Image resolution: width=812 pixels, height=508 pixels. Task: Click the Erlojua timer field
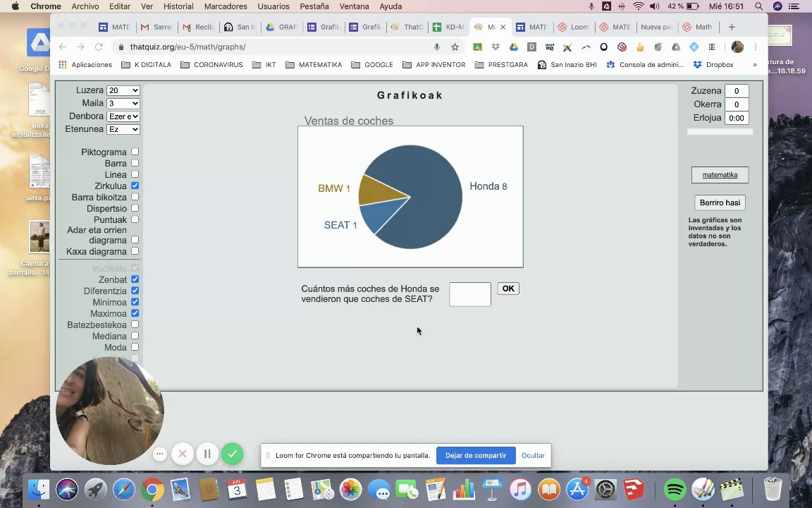tap(737, 118)
